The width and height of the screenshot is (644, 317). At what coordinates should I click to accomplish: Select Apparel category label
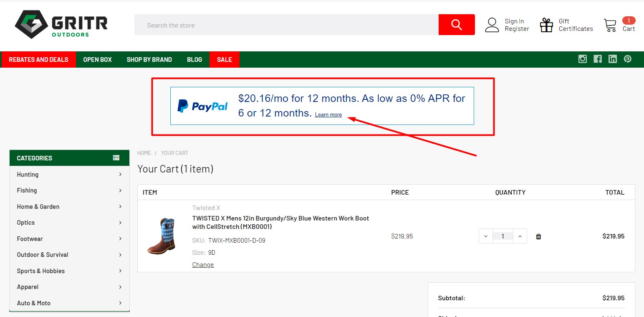coord(28,287)
